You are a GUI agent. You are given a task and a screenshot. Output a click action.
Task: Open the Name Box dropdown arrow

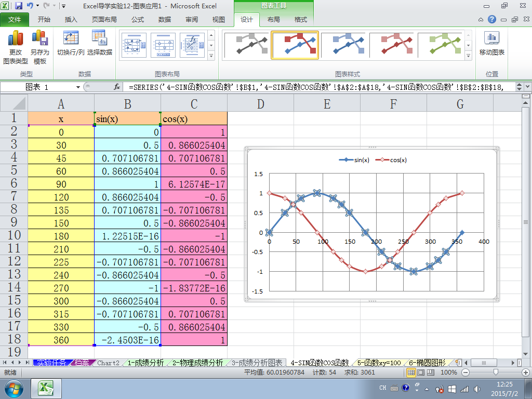(x=78, y=87)
